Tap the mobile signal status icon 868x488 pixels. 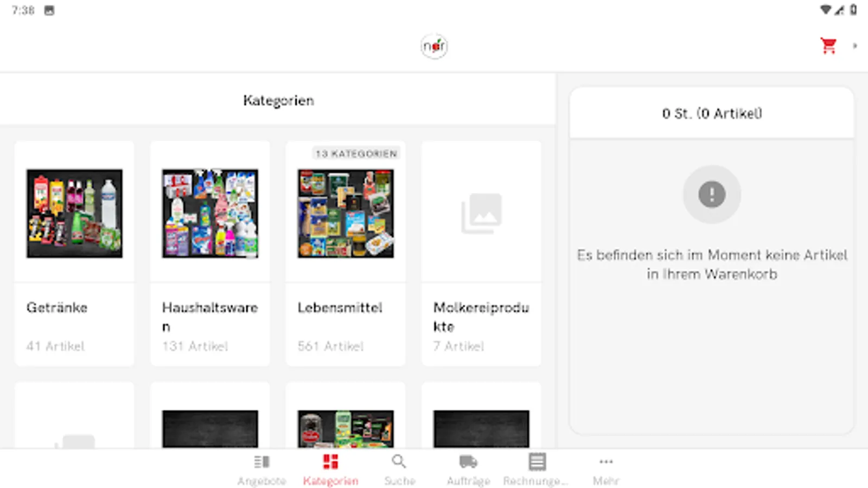pyautogui.click(x=840, y=10)
